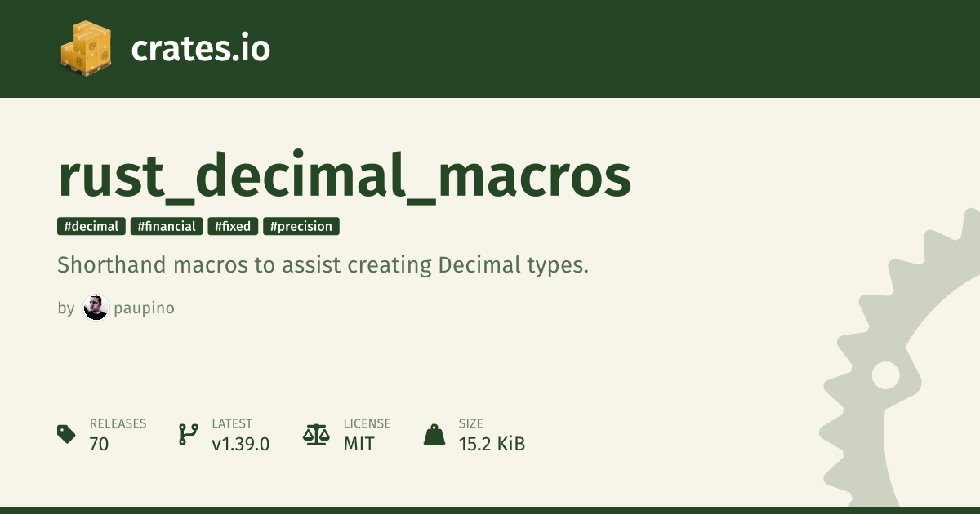Select the rust_decimal_macros crate title

(x=345, y=176)
